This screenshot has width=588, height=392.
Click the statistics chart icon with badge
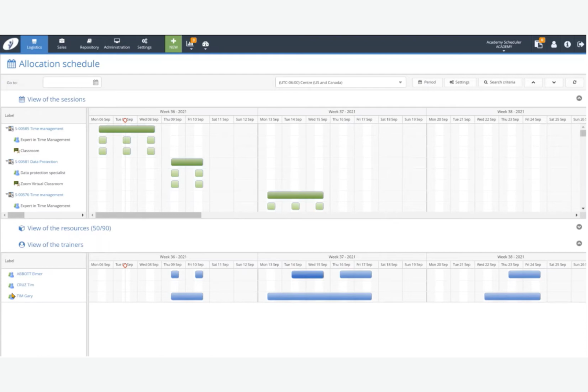[x=189, y=44]
